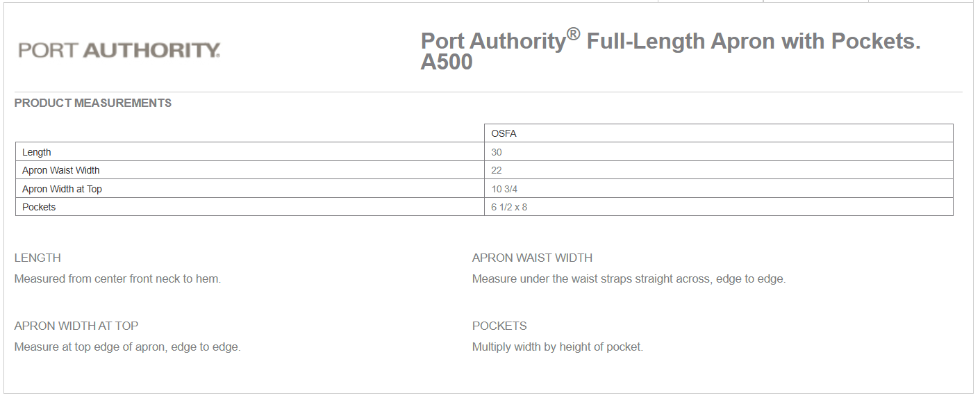Select the Apron Waist Width row label
The image size is (980, 400).
pyautogui.click(x=61, y=170)
